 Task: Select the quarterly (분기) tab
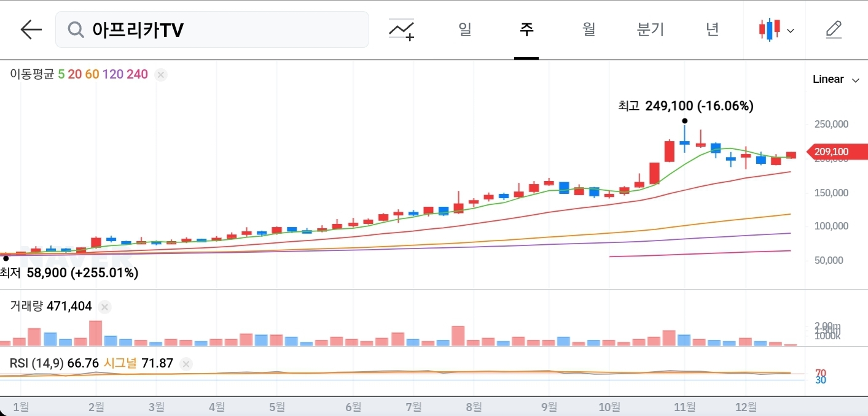pos(651,29)
